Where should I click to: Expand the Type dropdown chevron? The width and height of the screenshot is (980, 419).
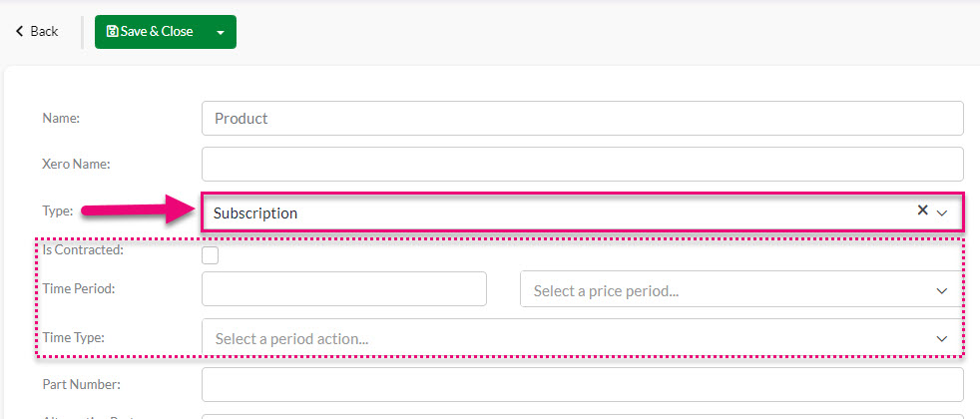coord(942,212)
